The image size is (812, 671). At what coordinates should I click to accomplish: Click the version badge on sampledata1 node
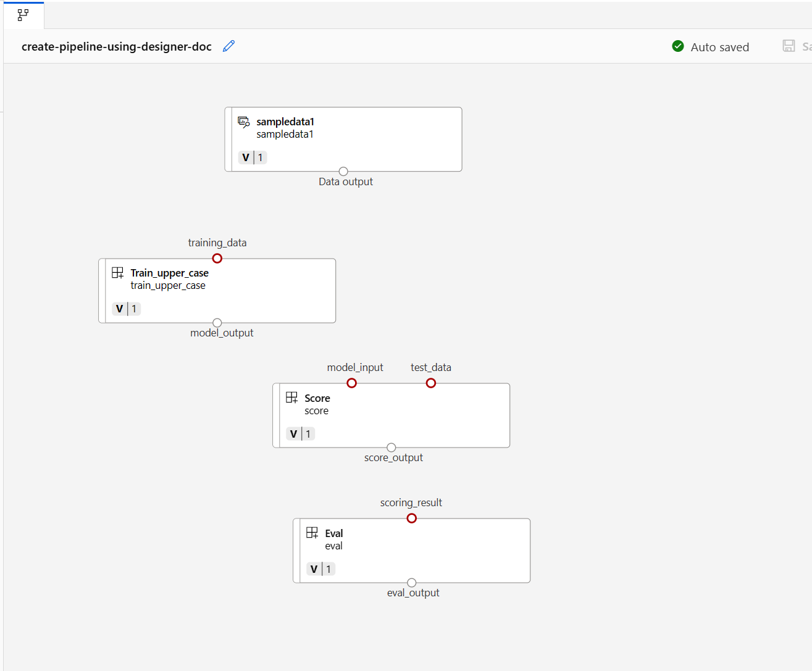tap(253, 157)
